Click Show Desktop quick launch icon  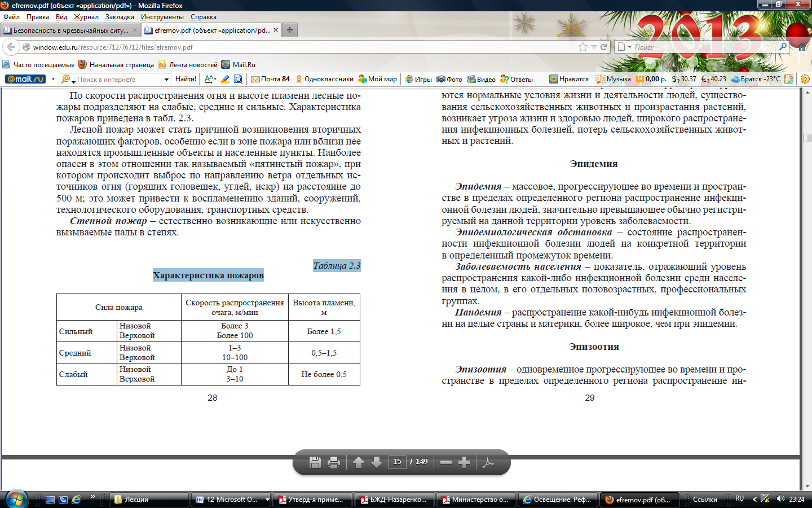click(x=50, y=500)
